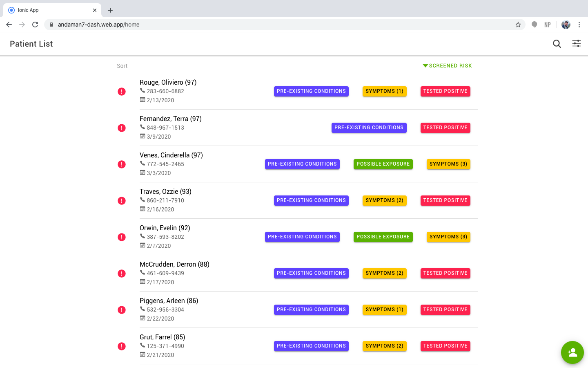Click the browser profile avatar

(566, 25)
